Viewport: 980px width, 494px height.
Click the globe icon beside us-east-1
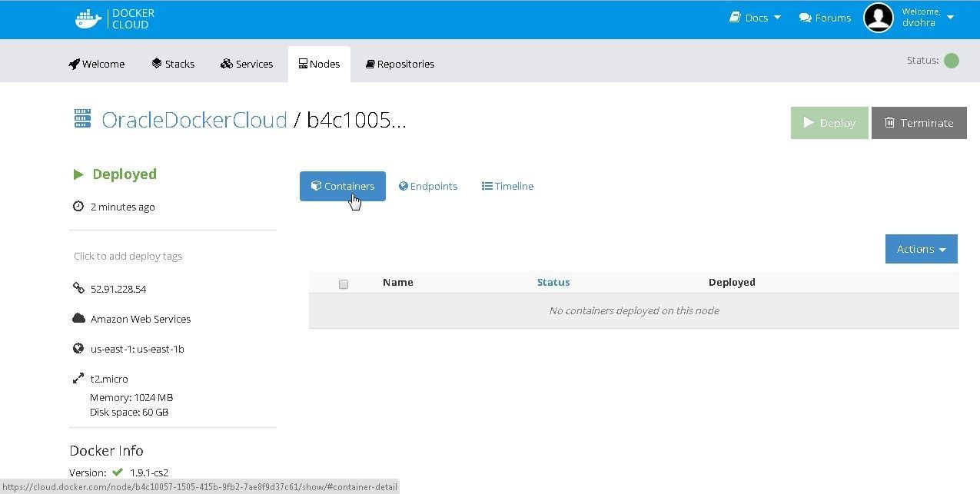tap(78, 348)
